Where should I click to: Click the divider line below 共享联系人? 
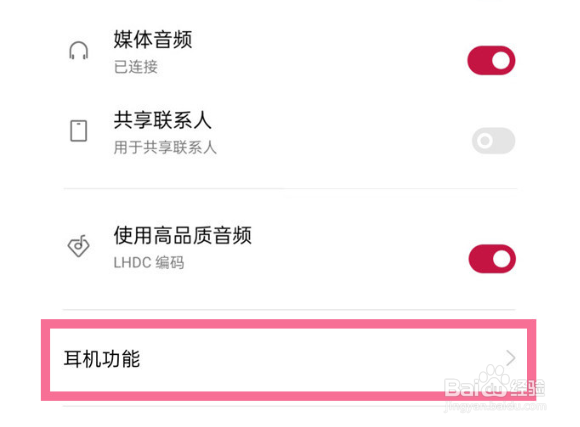click(290, 188)
